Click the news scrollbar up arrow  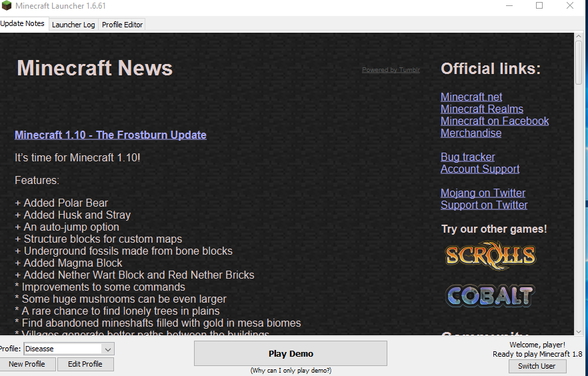point(578,36)
